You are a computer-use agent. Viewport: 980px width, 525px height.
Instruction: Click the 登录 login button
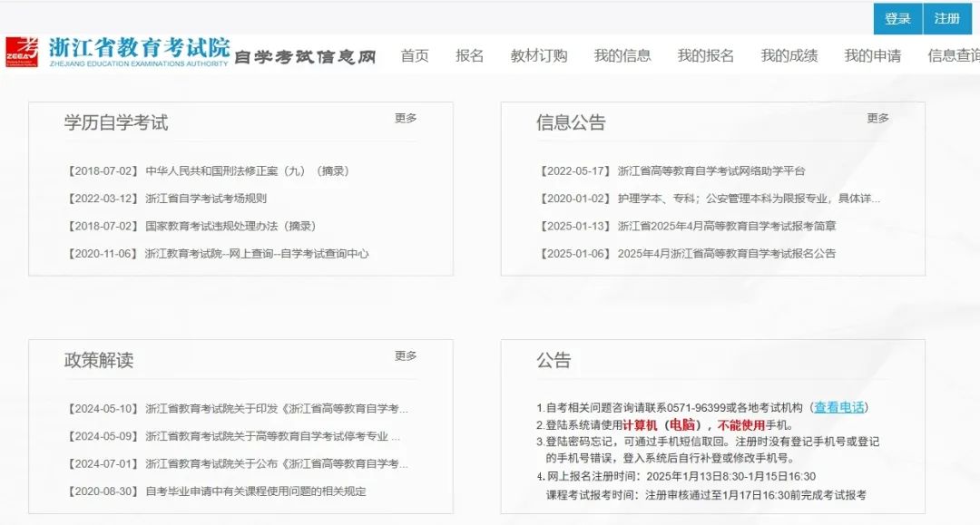click(x=897, y=18)
